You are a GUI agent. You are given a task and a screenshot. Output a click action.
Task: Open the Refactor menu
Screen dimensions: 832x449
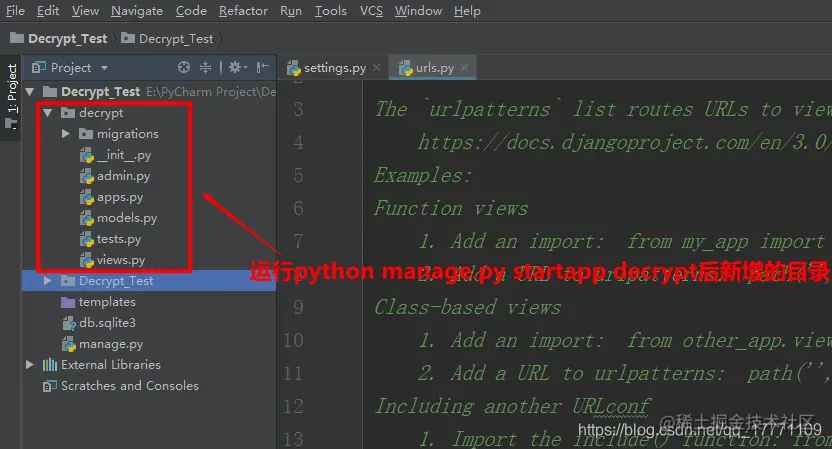pyautogui.click(x=243, y=11)
